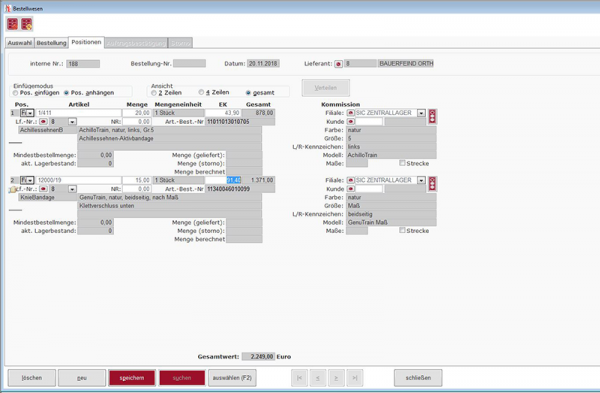Open the Lieferant lookup icon
This screenshot has height=393, width=600.
click(x=338, y=64)
